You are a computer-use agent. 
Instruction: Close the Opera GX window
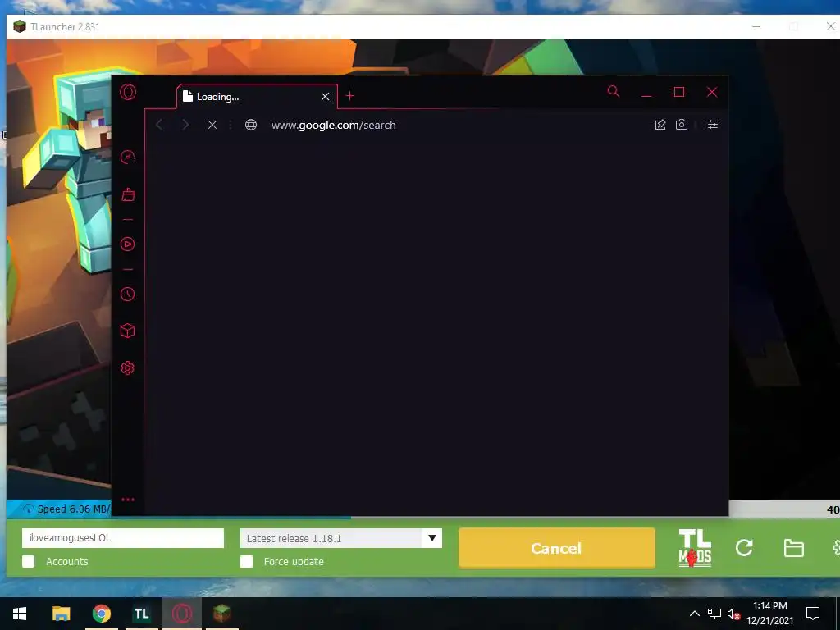click(x=712, y=92)
